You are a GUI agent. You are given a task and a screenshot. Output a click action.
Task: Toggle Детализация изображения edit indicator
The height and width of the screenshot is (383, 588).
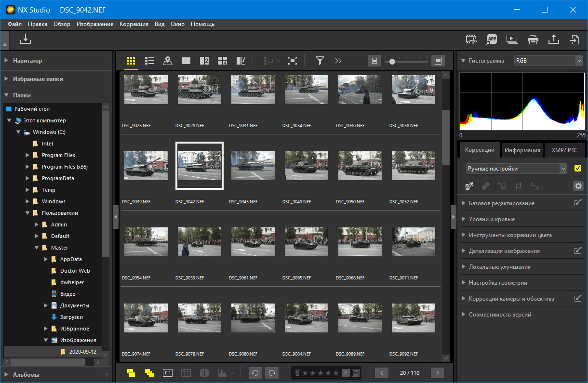(x=578, y=251)
